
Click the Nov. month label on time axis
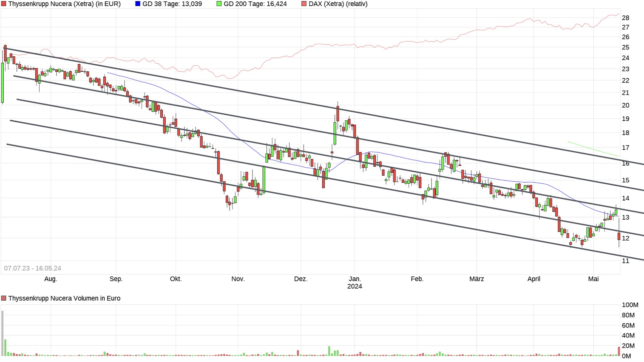pos(238,279)
